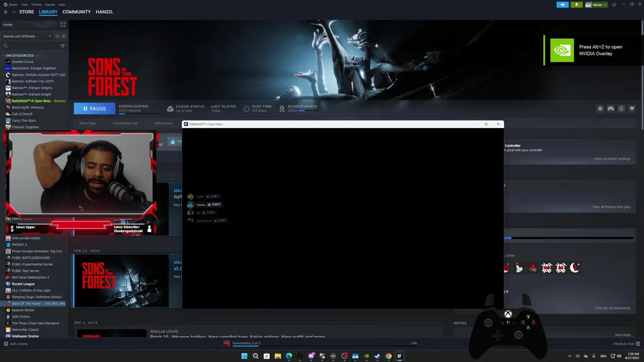Show recent games via the clock icon
This screenshot has width=644, height=362.
(57, 36)
